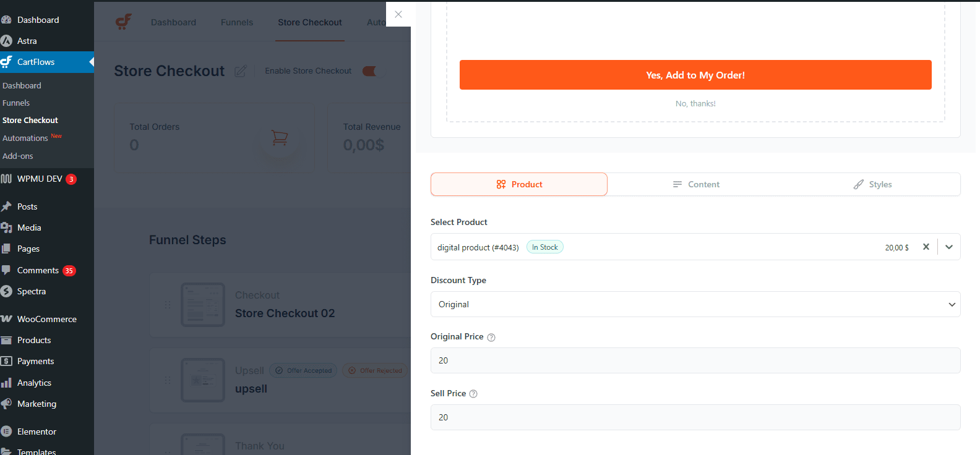
Task: Open the Automations submenu item
Action: (x=25, y=138)
